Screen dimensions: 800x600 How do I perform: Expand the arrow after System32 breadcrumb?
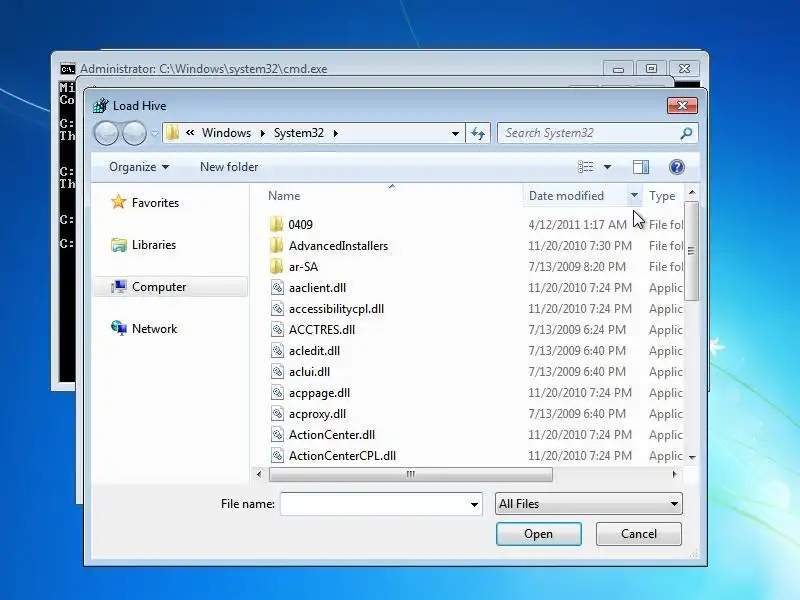(x=335, y=134)
